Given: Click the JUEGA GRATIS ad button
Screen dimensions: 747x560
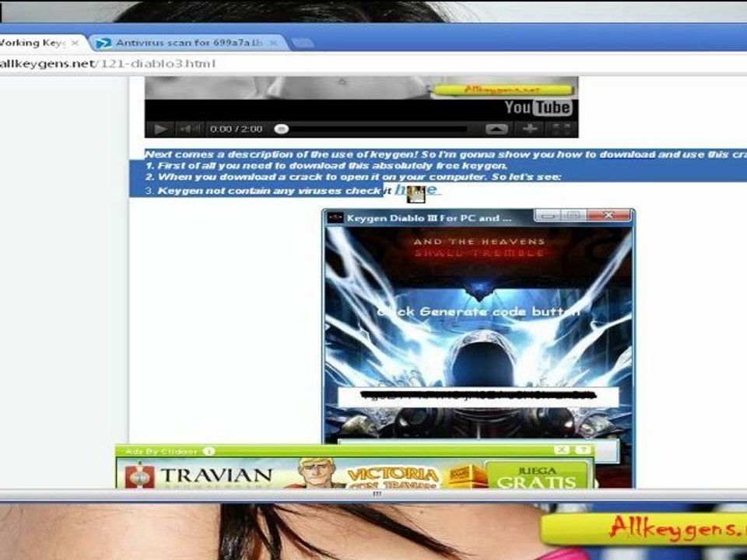Looking at the screenshot, I should click(537, 475).
